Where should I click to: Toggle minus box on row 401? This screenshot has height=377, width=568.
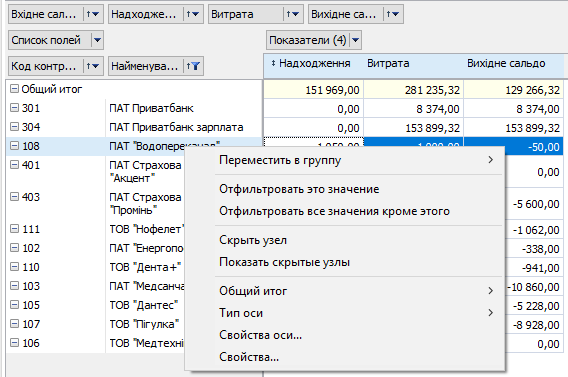point(14,165)
